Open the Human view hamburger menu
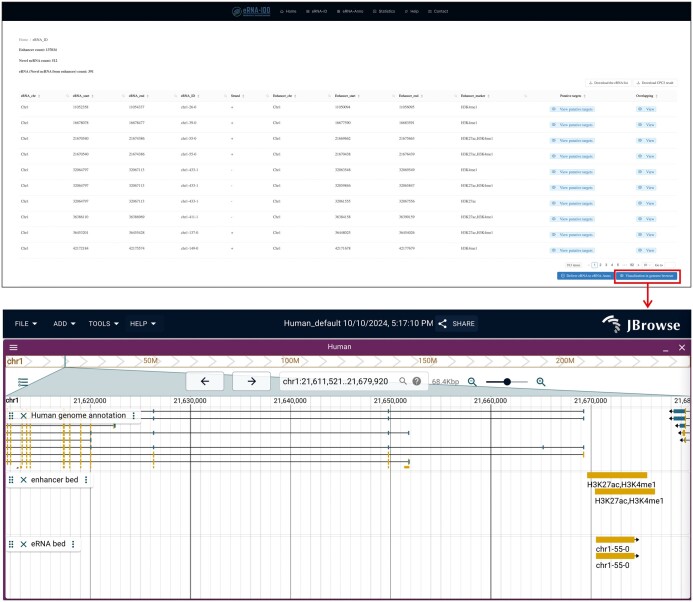 point(13,347)
